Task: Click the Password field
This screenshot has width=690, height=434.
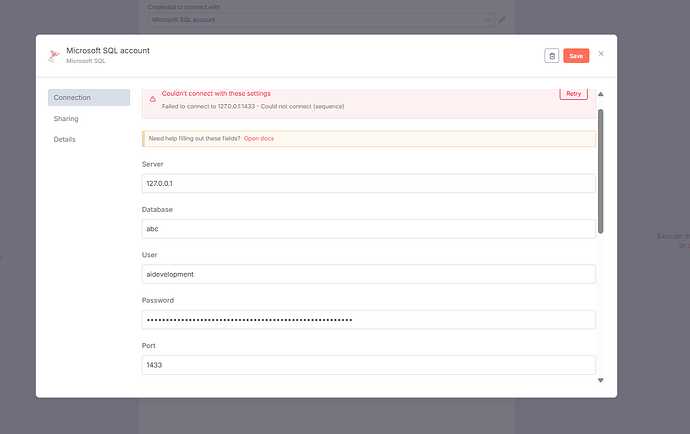Action: tap(369, 320)
